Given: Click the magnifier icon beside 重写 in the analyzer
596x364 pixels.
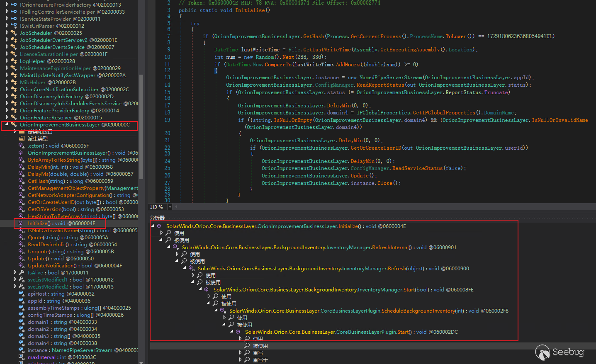Looking at the screenshot, I should click(x=247, y=353).
